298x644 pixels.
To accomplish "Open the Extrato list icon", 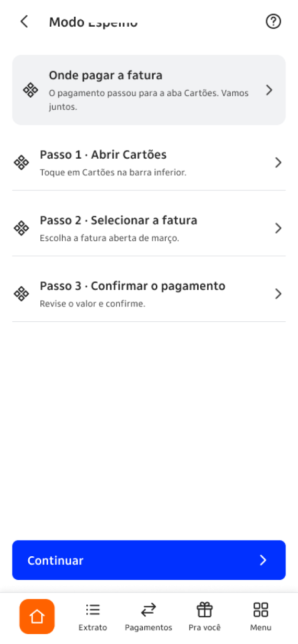I will tap(93, 610).
